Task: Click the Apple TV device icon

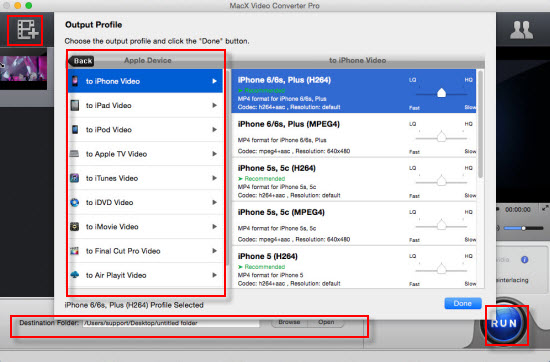Action: [74, 154]
